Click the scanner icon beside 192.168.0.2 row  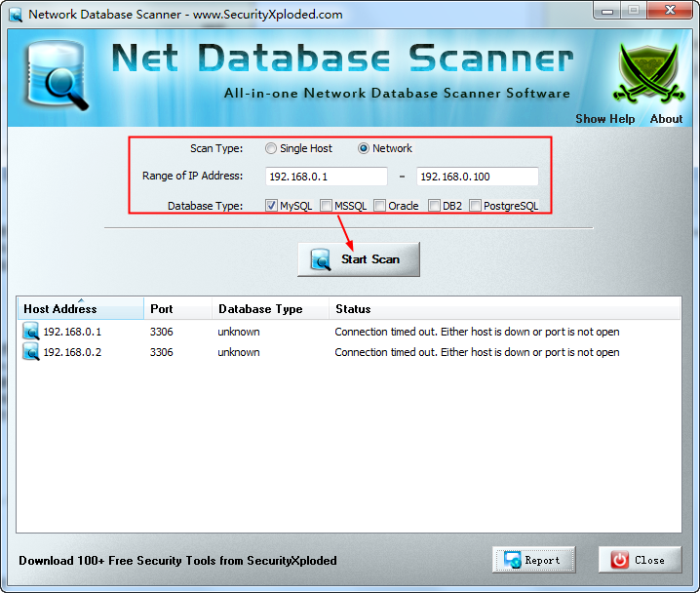(x=31, y=352)
